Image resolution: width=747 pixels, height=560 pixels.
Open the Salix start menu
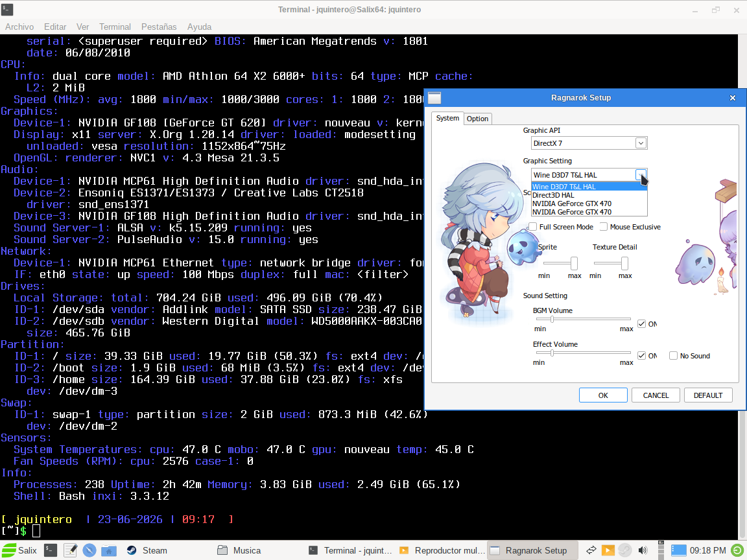pos(19,550)
